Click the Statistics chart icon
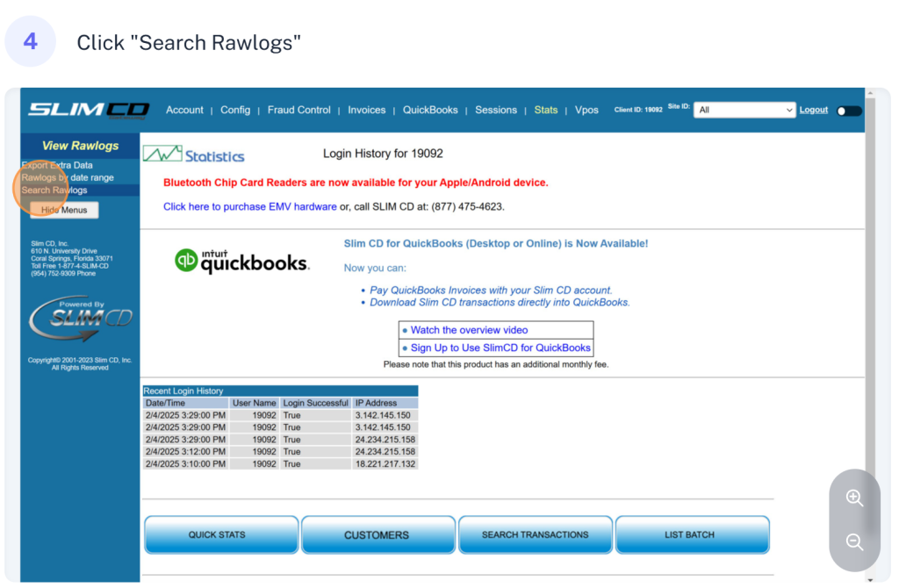The image size is (899, 588). point(162,154)
